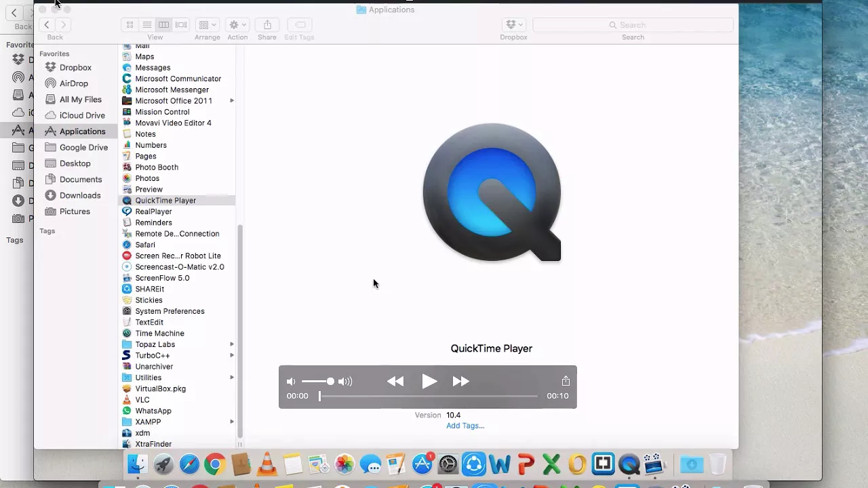Open System Preferences from the Dock

[448, 464]
